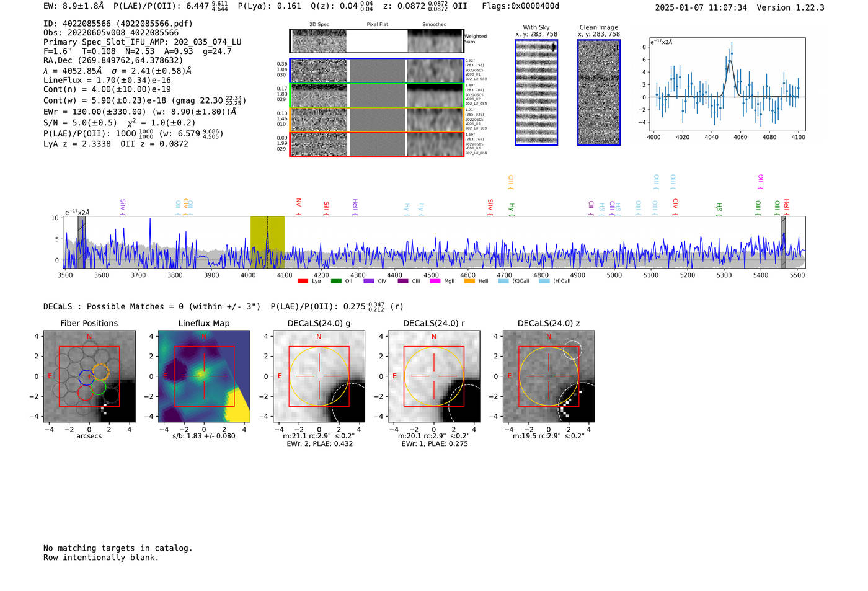Viewport: 868px width, 591px height.
Task: Click the 'EW: 8.9±1.8Å' header value
Action: pyautogui.click(x=73, y=6)
